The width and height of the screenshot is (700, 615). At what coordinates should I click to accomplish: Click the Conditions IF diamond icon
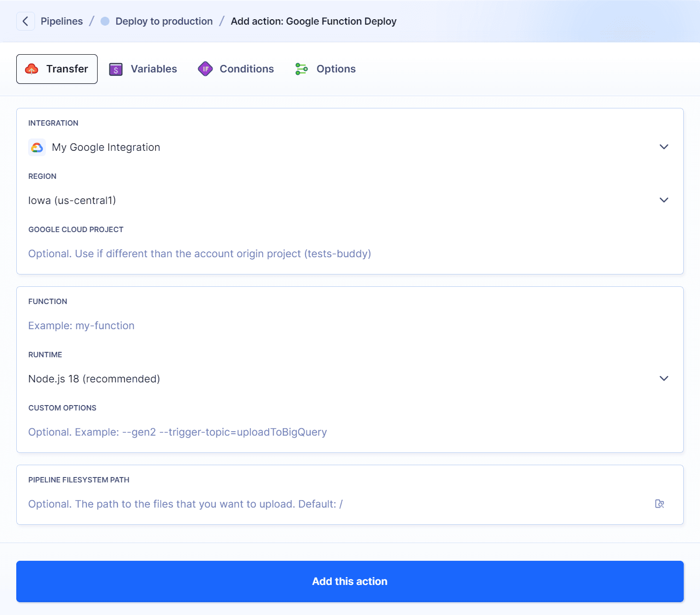click(205, 69)
